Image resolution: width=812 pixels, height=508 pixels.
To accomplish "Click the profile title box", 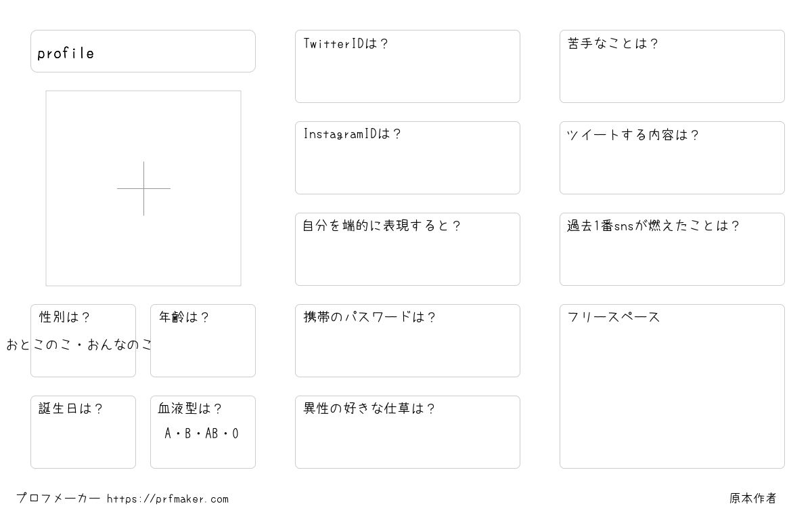I will tap(143, 51).
